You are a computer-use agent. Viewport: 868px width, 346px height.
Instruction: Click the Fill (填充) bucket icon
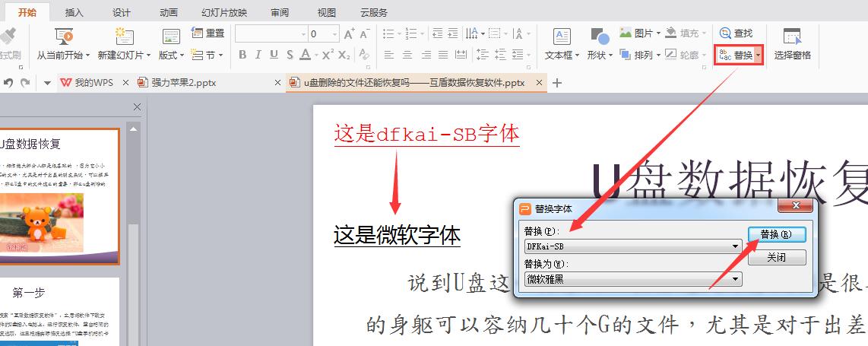(x=670, y=33)
